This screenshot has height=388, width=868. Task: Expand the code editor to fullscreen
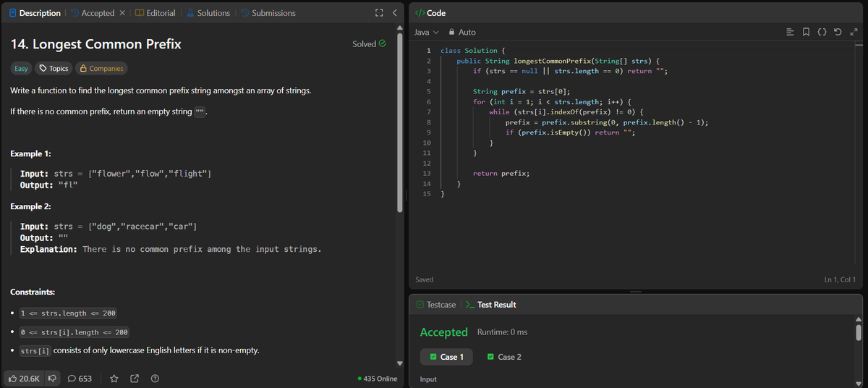coord(854,33)
